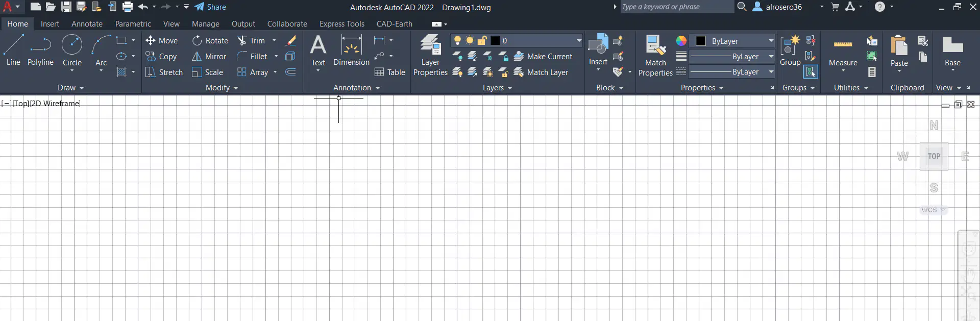Image resolution: width=980 pixels, height=321 pixels.
Task: Click the Paste clipboard tool
Action: (x=899, y=51)
